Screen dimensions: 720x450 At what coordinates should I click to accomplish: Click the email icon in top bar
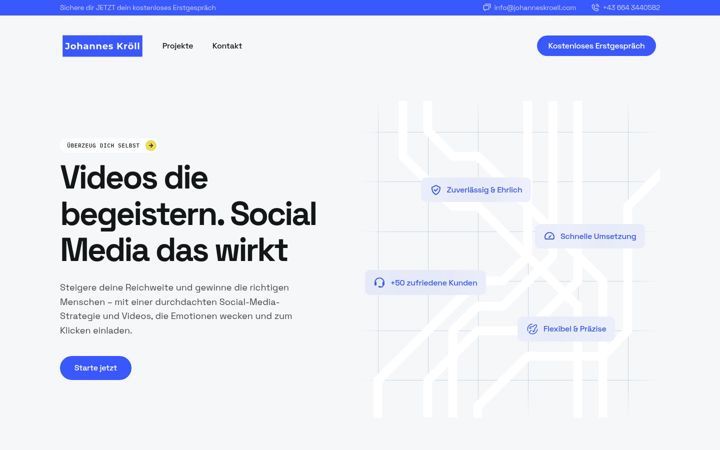tap(487, 7)
